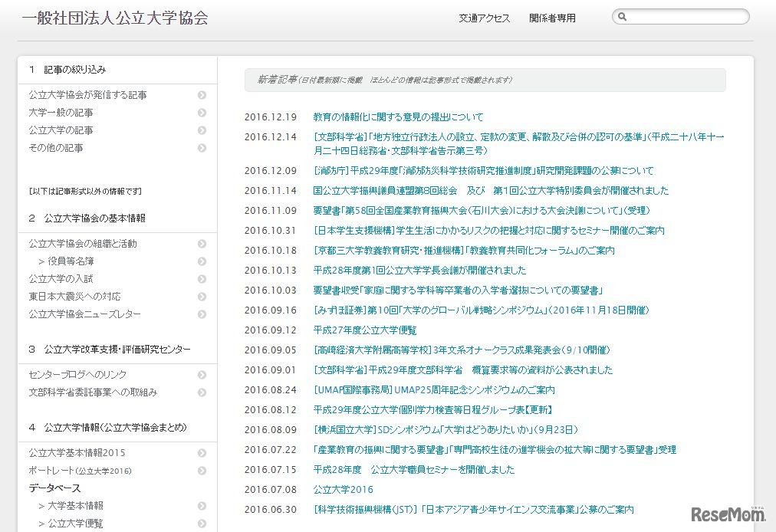Click arrow icon beside その他の記事
This screenshot has height=532, width=776.
coord(202,149)
